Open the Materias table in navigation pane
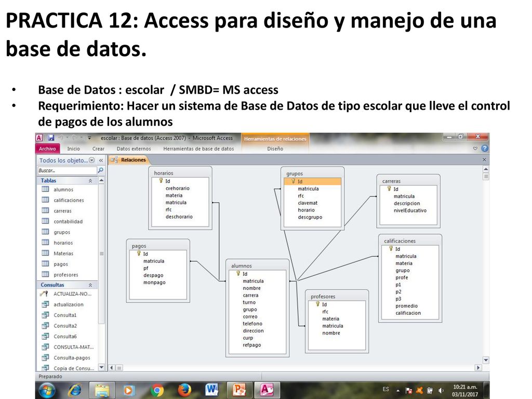 click(x=63, y=254)
